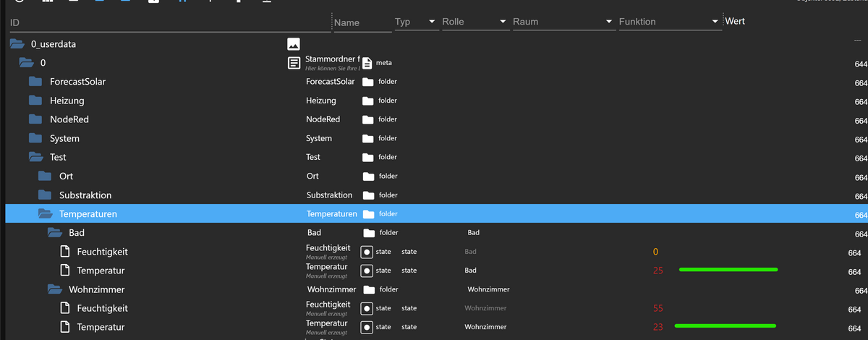Click the 644 permission value in row 0

coord(861,64)
